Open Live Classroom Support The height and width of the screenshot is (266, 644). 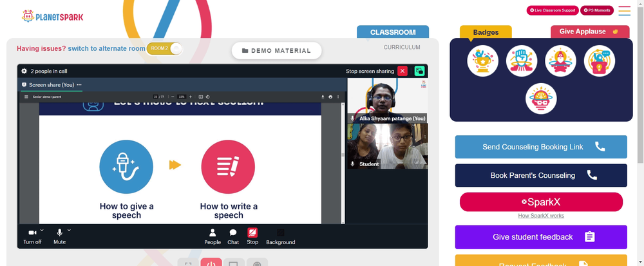pyautogui.click(x=553, y=10)
